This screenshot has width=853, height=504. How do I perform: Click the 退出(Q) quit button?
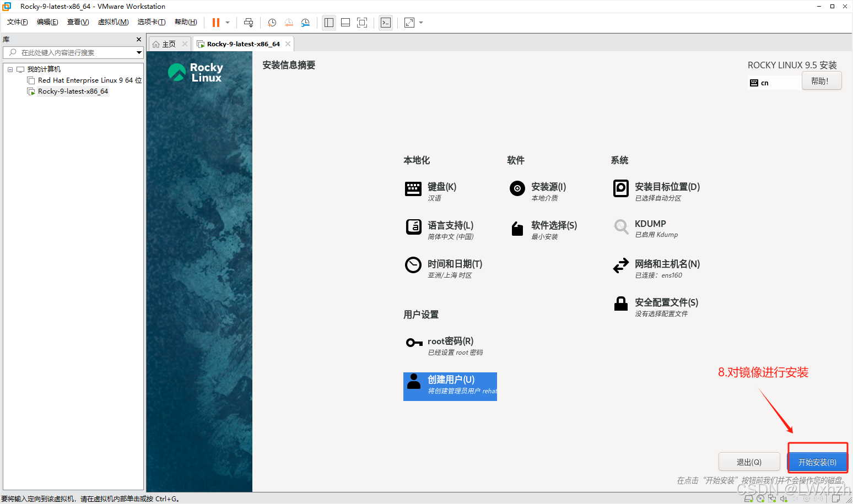[x=749, y=462]
